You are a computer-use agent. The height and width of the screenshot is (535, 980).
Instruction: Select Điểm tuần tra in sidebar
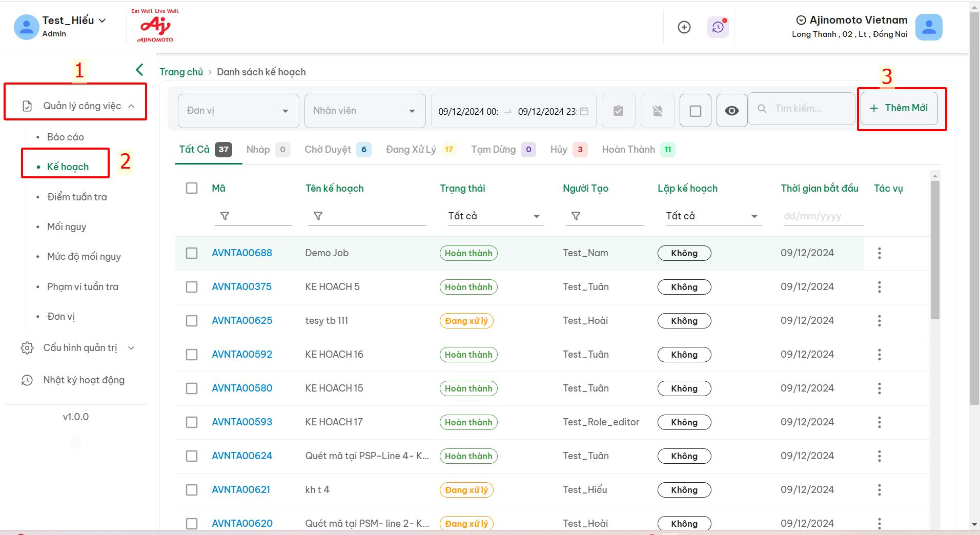77,197
